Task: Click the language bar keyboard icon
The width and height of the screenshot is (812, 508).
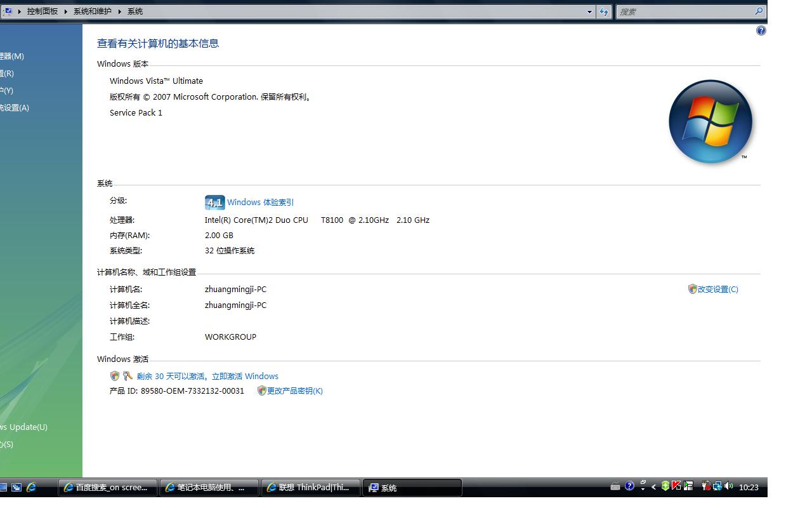Action: point(615,486)
